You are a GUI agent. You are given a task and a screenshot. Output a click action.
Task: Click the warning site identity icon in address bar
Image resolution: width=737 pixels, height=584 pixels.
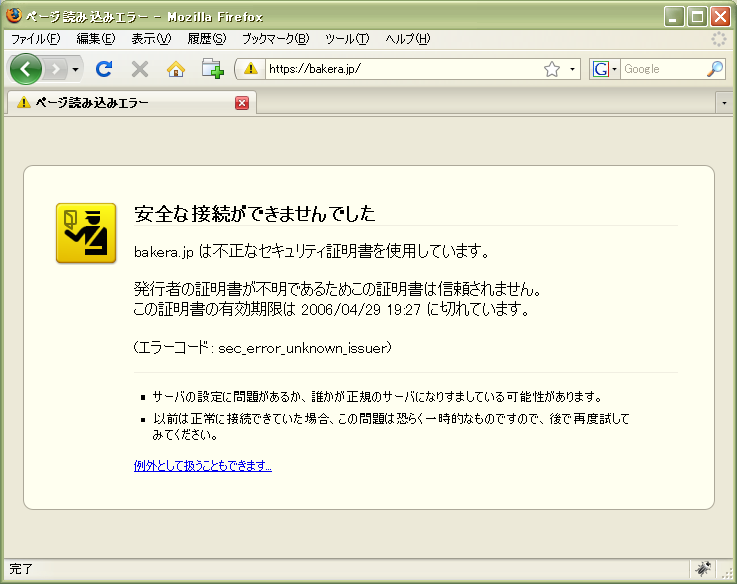pos(251,69)
